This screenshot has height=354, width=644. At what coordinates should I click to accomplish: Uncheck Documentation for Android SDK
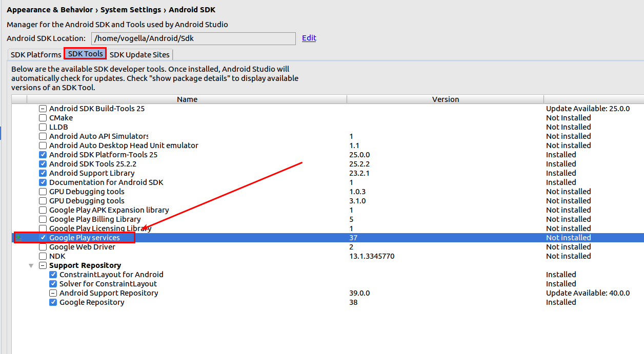coord(43,182)
